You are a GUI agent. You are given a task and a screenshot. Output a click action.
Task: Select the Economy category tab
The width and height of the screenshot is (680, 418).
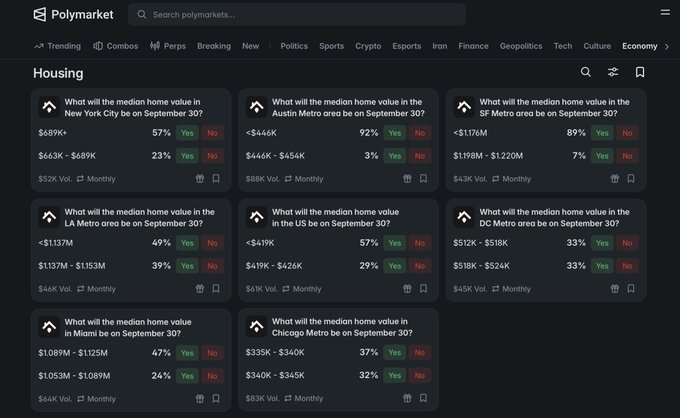[x=640, y=46]
